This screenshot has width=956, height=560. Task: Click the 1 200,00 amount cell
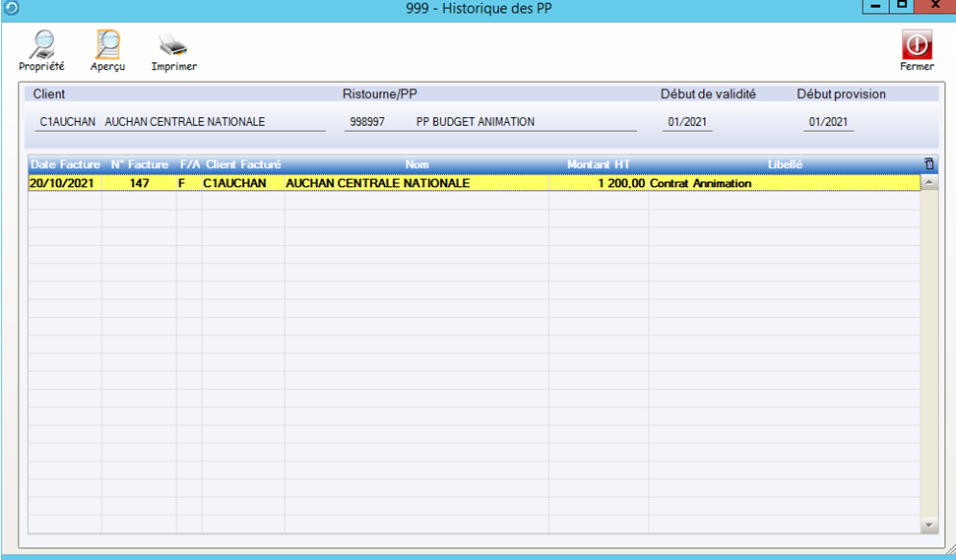(620, 183)
